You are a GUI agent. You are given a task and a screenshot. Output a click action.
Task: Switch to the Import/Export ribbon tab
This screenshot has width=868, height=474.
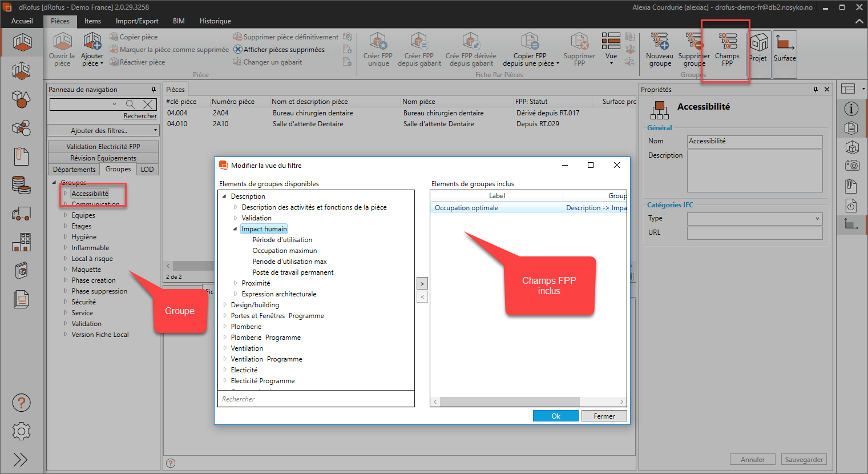(137, 21)
